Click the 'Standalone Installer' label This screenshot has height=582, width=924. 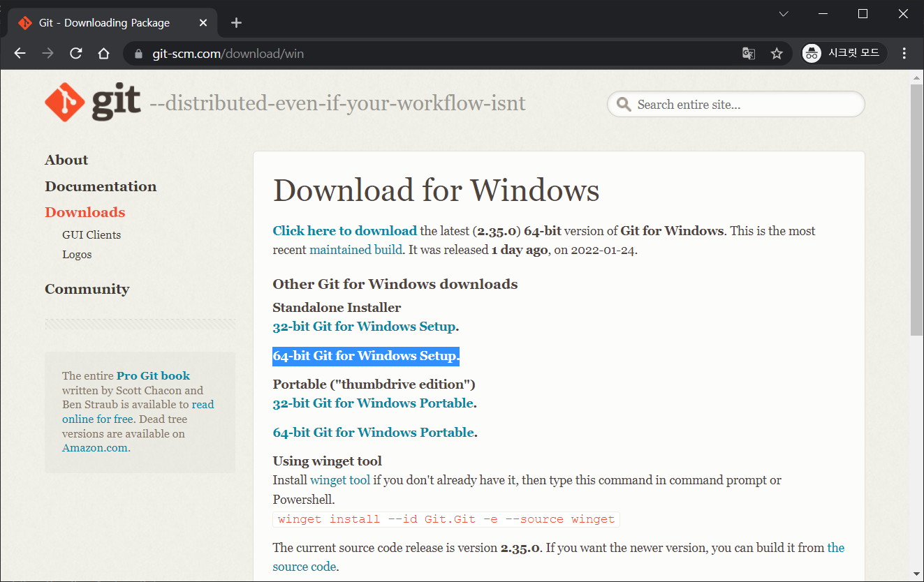(337, 308)
